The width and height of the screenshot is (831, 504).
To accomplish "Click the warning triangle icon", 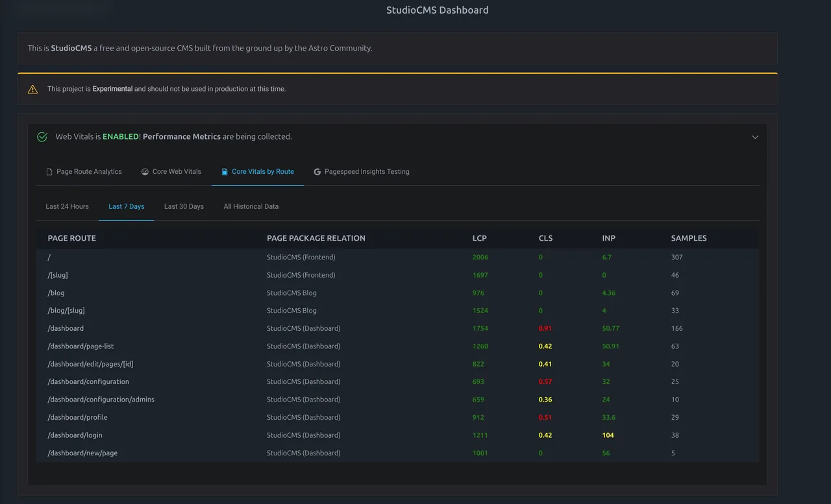I will [32, 89].
